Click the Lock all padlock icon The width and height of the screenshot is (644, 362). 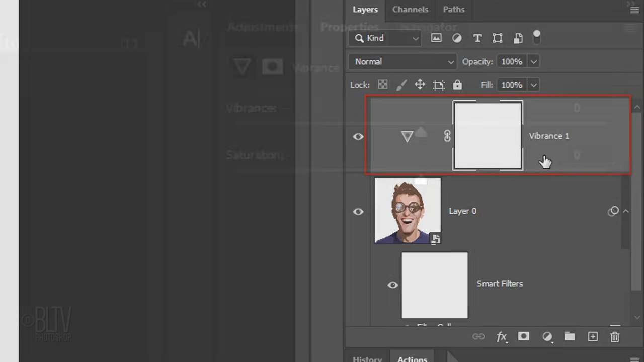tap(457, 85)
